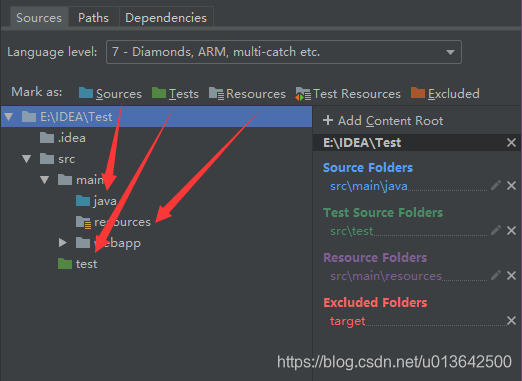The width and height of the screenshot is (522, 381).
Task: Click the E:\IDEA\Test header in right panel
Action: pyautogui.click(x=362, y=143)
